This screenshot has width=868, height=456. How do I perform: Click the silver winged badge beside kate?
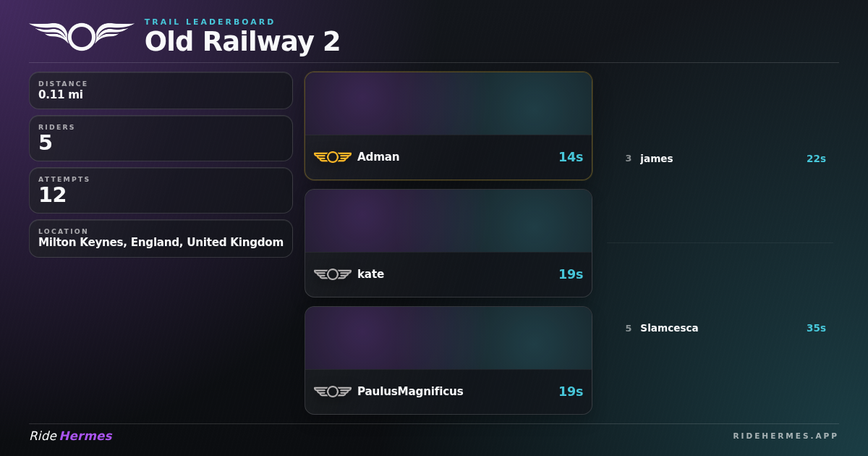click(x=333, y=274)
